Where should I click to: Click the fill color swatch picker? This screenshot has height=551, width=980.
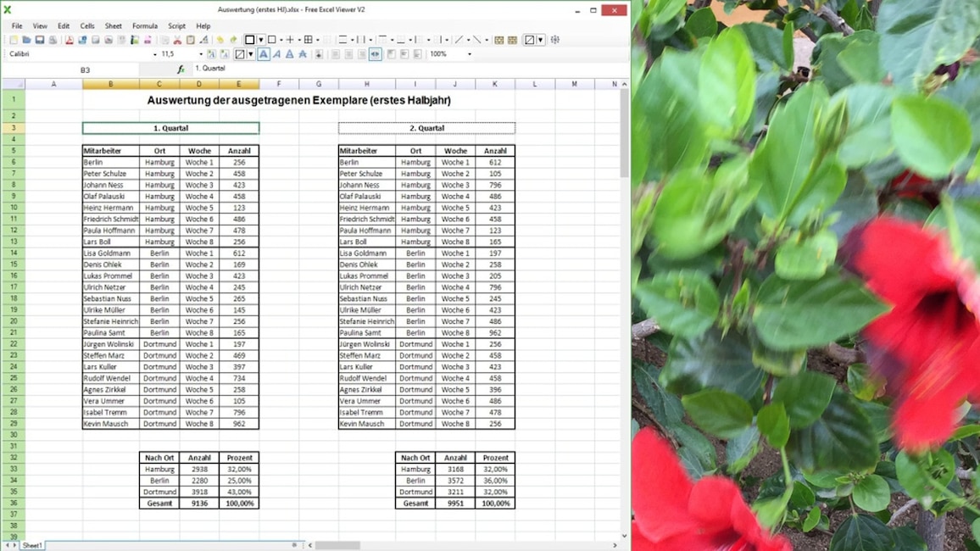tap(242, 53)
